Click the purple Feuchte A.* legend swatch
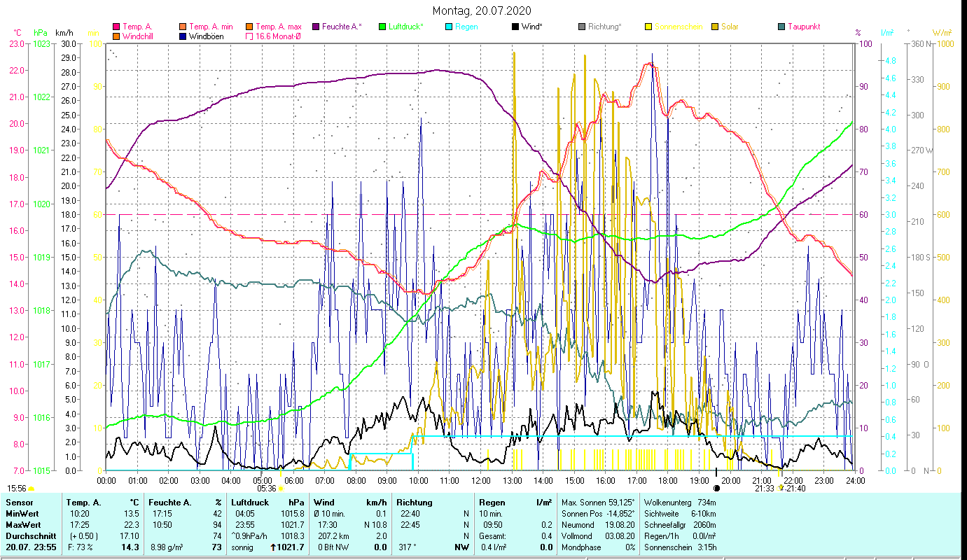This screenshot has width=967, height=560. [316, 27]
